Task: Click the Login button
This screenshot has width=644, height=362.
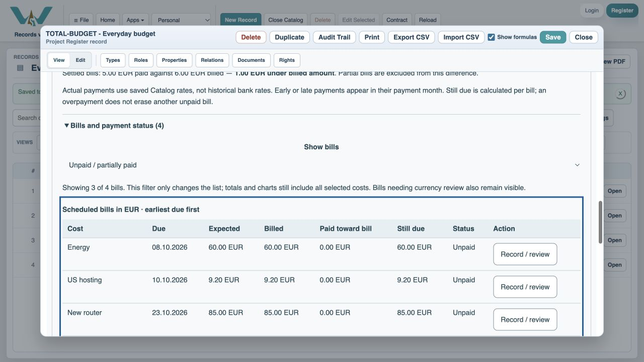Action: tap(592, 11)
